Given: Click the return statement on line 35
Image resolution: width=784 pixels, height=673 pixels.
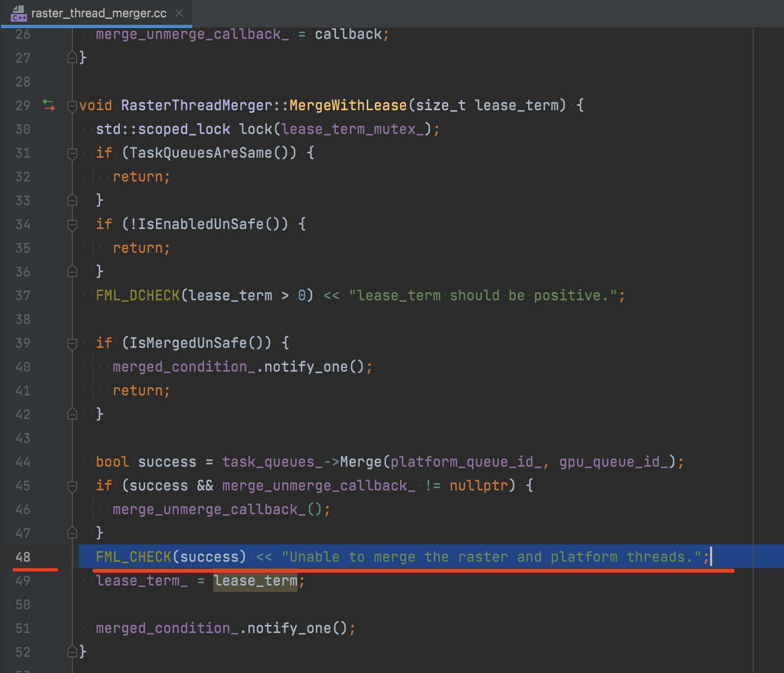Looking at the screenshot, I should tap(141, 248).
